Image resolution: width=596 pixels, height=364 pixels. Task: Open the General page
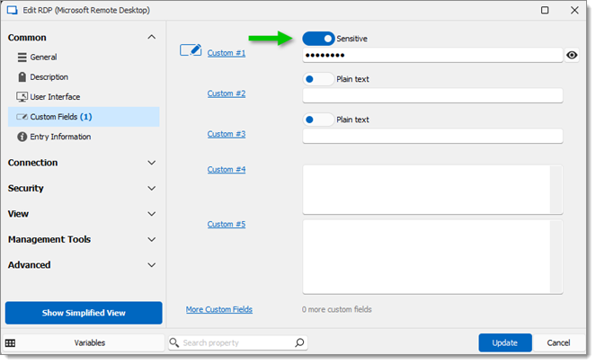pyautogui.click(x=84, y=58)
